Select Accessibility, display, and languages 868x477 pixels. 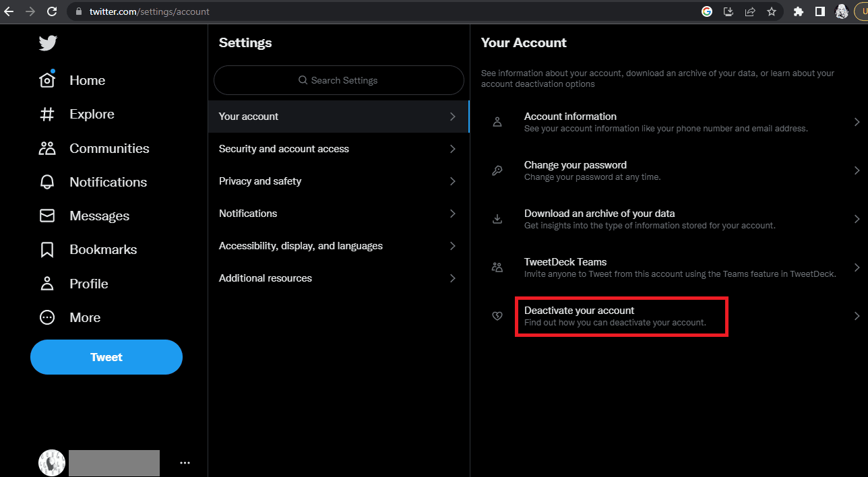coord(338,246)
